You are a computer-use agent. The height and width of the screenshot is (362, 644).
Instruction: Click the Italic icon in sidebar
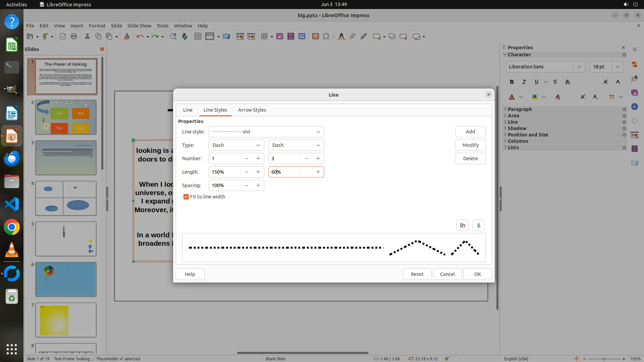click(x=524, y=82)
